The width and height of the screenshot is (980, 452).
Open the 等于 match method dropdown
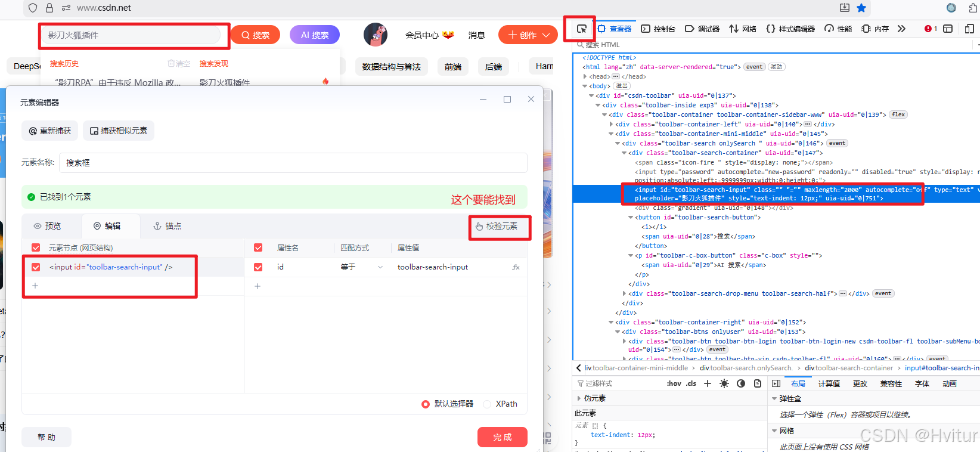tap(362, 267)
